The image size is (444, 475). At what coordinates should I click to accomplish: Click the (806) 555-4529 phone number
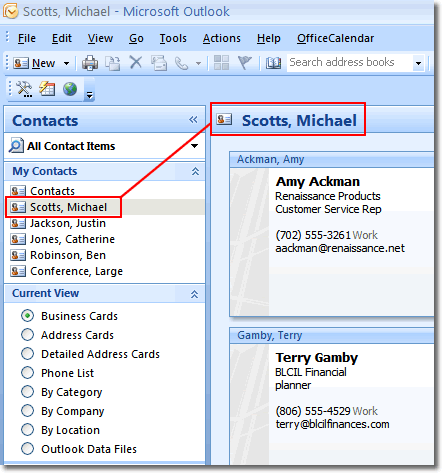click(x=313, y=411)
